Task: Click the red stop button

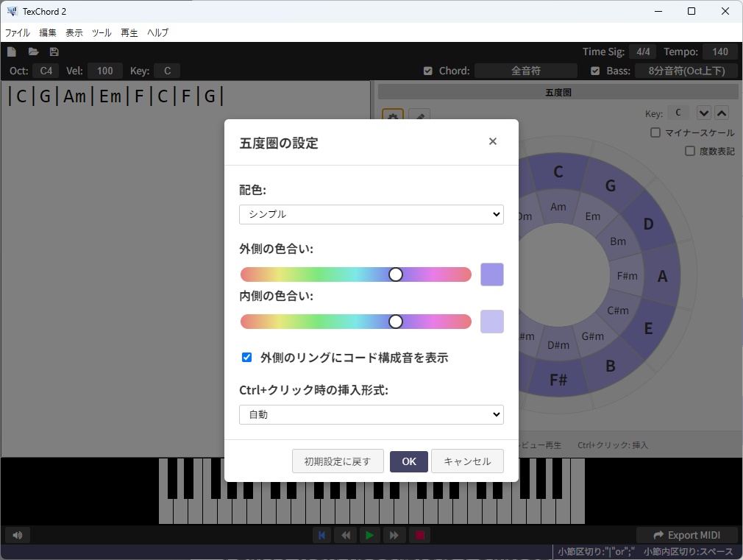Action: [420, 535]
